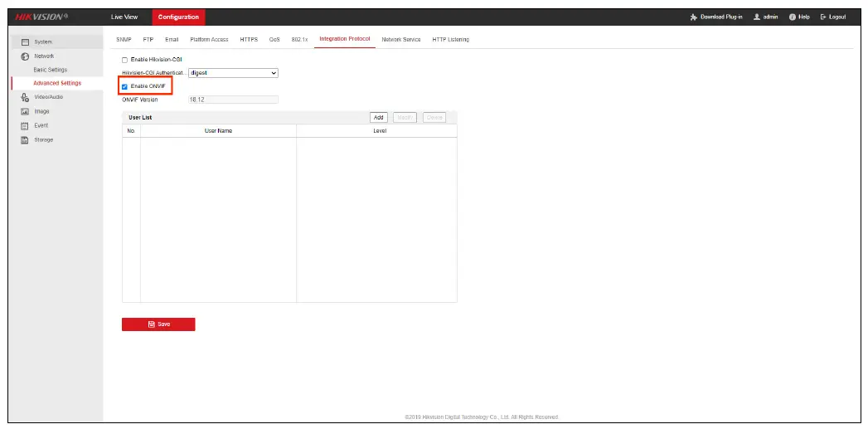The width and height of the screenshot is (868, 429).
Task: Click the admin user icon
Action: click(x=756, y=17)
